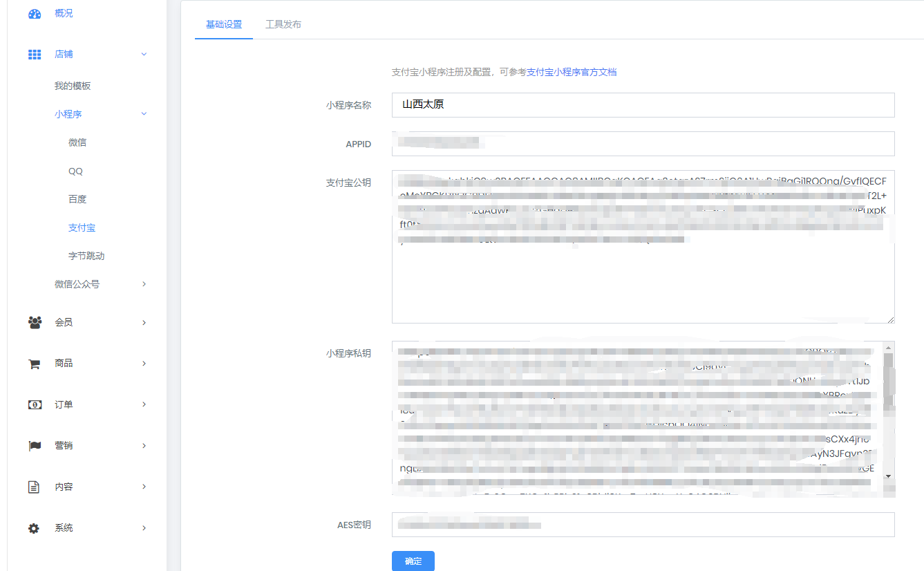This screenshot has width=924, height=571.
Task: Switch to the 工具发布 tab
Action: click(283, 24)
